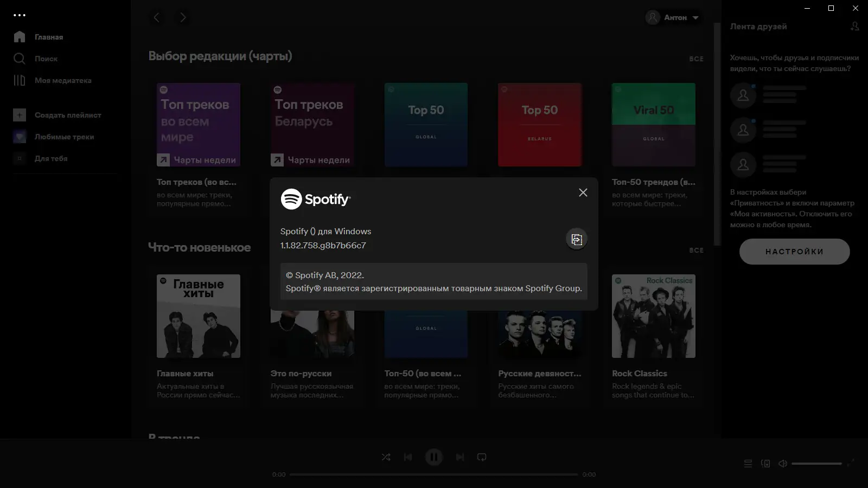Viewport: 868px width, 488px height.
Task: Click the Что-то новенькое heading
Action: 200,248
